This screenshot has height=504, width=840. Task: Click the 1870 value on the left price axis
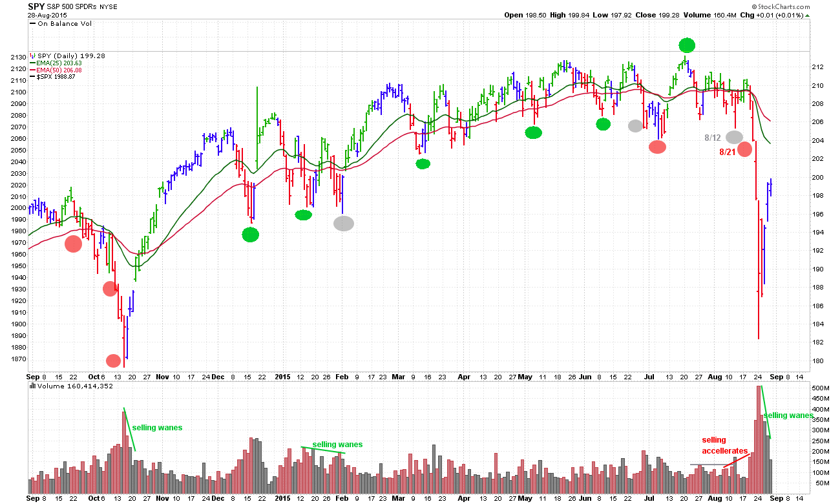coord(17,359)
